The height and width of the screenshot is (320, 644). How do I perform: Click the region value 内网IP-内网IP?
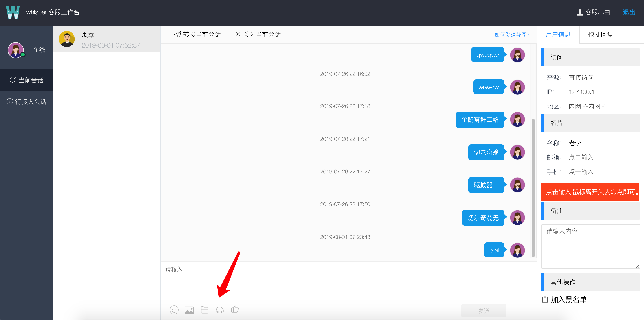pos(587,106)
